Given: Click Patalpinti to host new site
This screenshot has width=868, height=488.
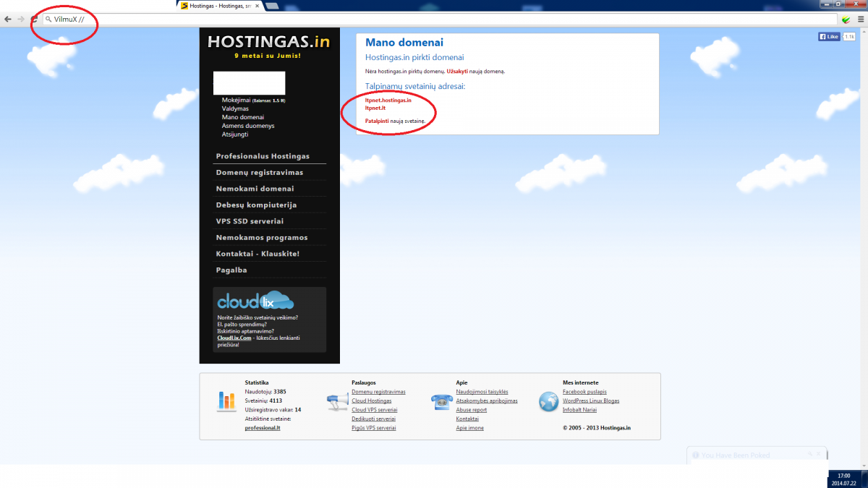Looking at the screenshot, I should tap(377, 120).
